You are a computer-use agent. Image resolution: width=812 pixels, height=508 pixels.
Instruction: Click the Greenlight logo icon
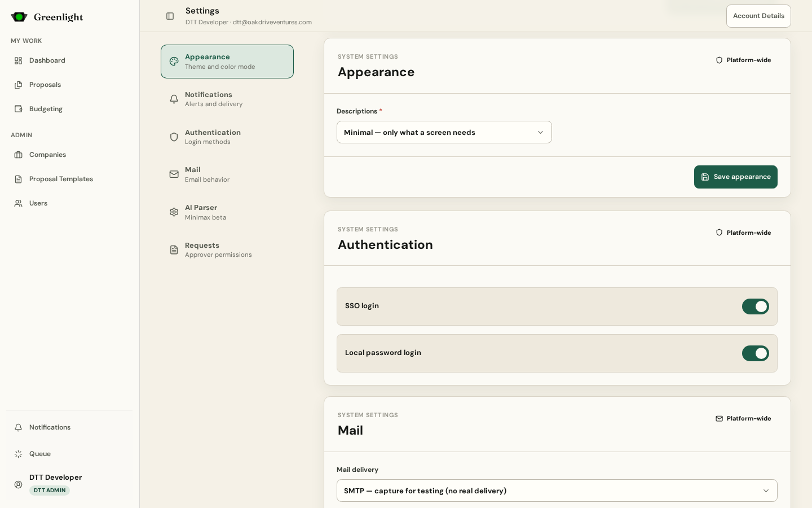coord(19,17)
